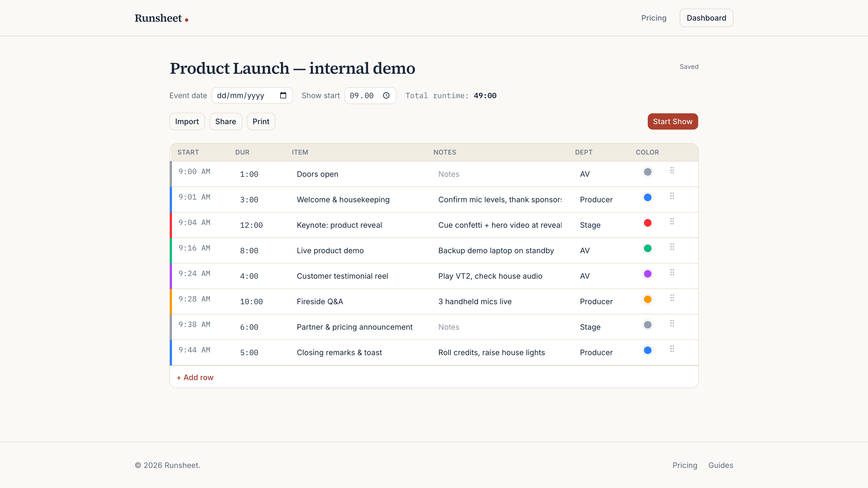Click the NOTES column header
This screenshot has height=488, width=868.
click(445, 152)
